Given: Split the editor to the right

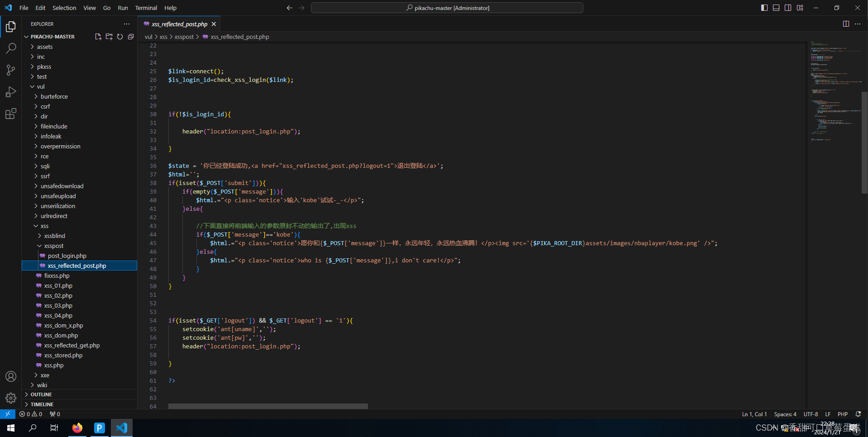Looking at the screenshot, I should (x=846, y=24).
